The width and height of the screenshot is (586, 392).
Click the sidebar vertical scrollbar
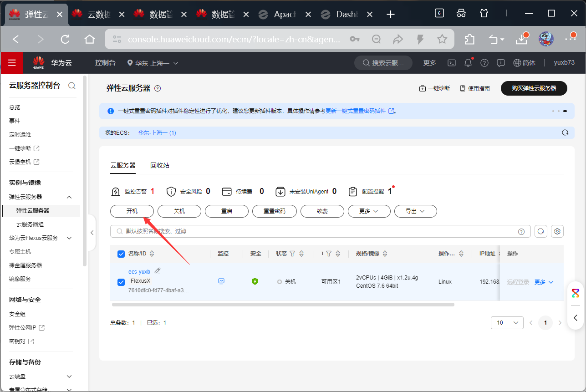click(84, 171)
